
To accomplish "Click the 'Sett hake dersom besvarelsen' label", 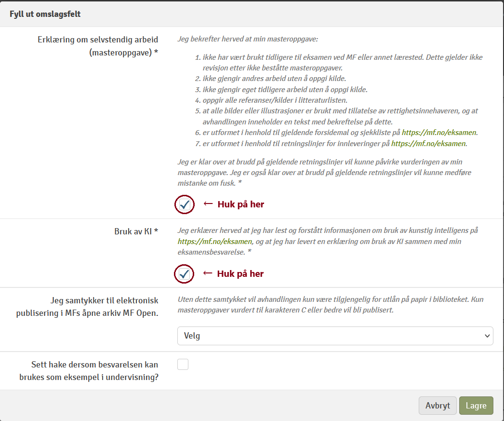I will 89,371.
